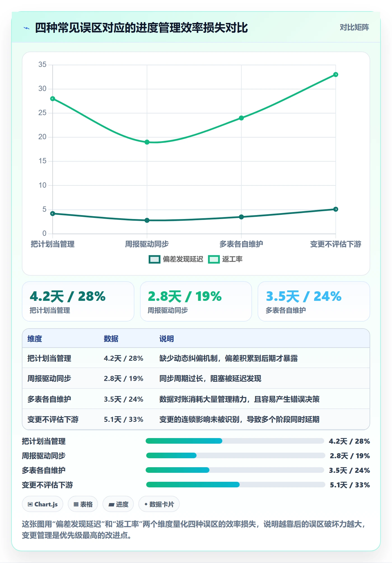Click the 变更不评估下游 progress bar

tap(235, 485)
